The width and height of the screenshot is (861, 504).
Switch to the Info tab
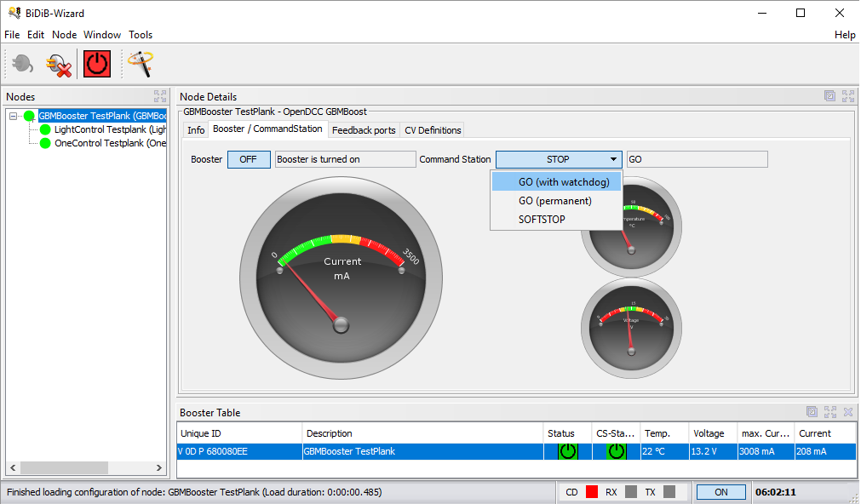[196, 130]
